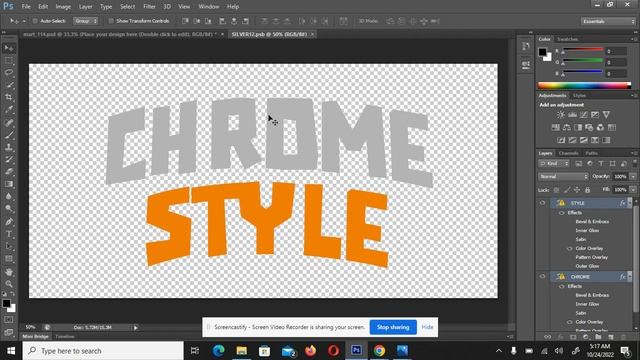Select the Path Selection tool
Image resolution: width=640 pixels, height=360 pixels.
(9, 246)
